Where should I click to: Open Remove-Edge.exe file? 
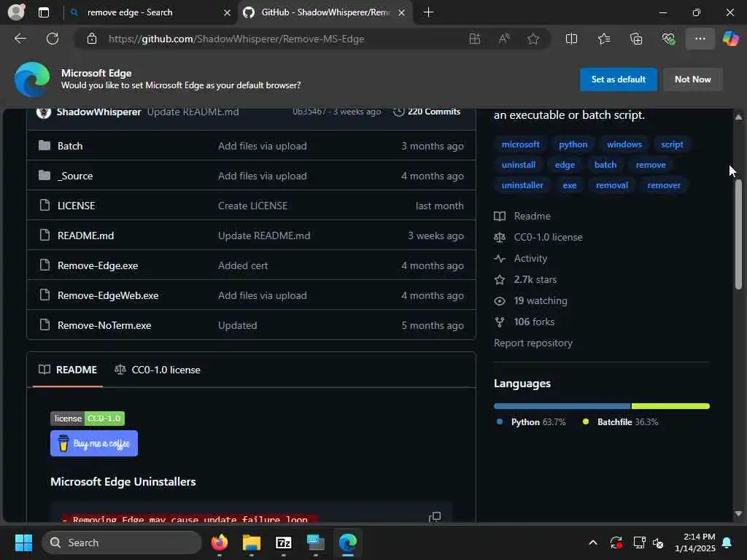98,265
